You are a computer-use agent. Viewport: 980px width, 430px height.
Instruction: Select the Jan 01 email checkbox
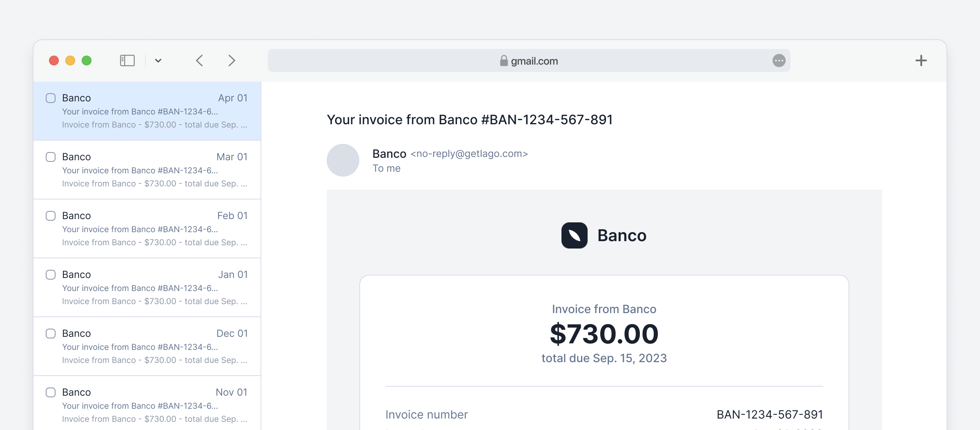tap(51, 275)
